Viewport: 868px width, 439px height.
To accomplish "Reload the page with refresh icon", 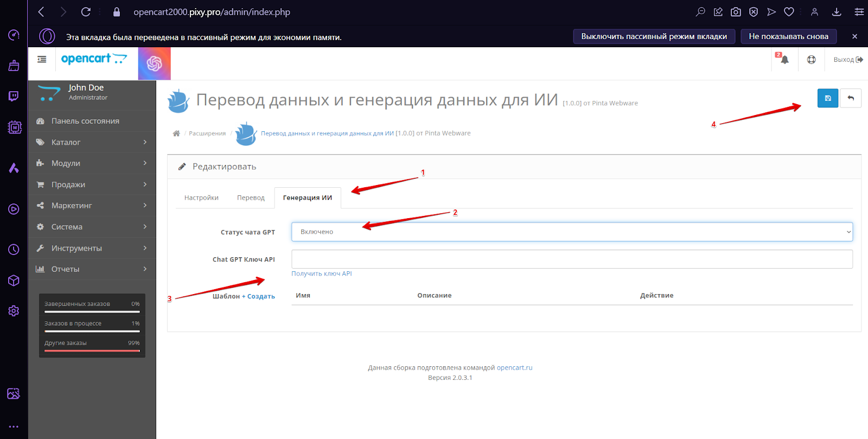I will point(86,12).
